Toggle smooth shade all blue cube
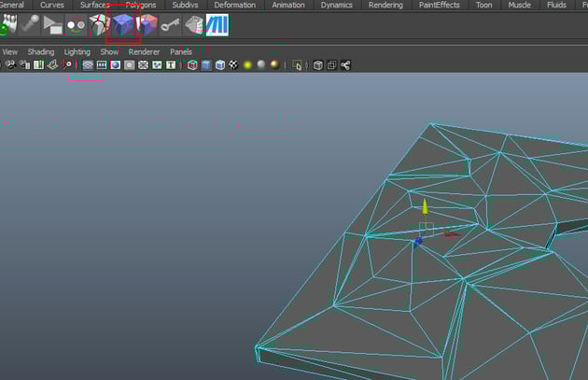The image size is (588, 380). pos(206,65)
